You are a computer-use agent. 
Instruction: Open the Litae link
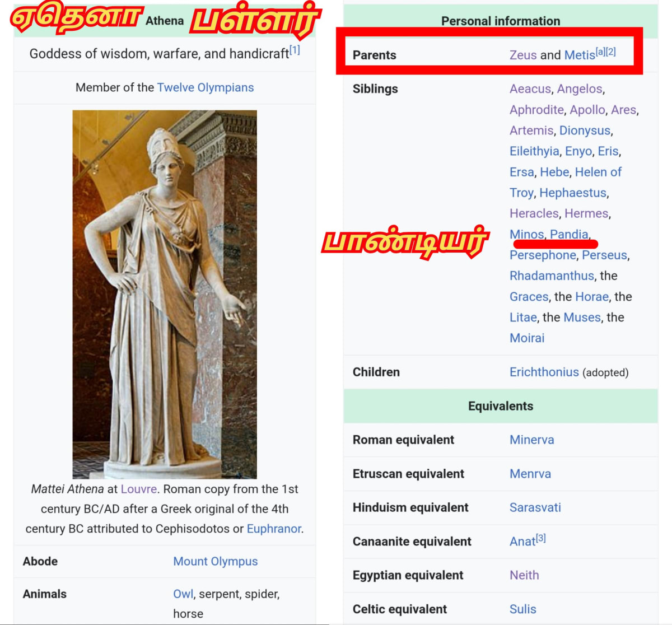523,317
